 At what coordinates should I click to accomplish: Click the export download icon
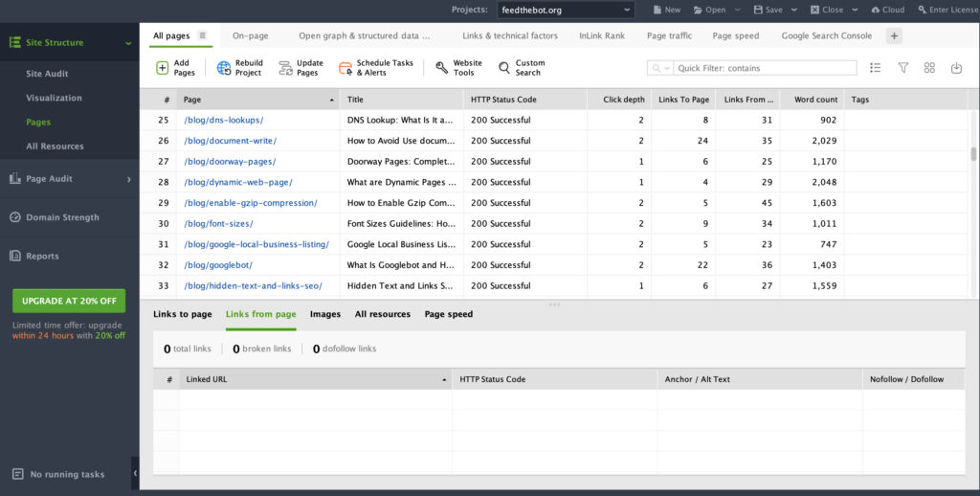(956, 68)
